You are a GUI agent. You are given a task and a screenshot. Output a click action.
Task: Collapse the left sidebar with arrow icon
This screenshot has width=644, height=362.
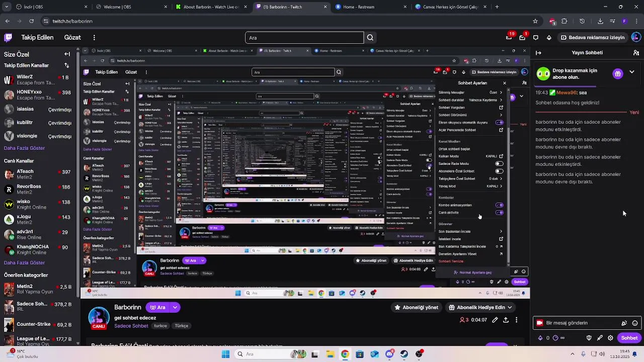click(67, 54)
